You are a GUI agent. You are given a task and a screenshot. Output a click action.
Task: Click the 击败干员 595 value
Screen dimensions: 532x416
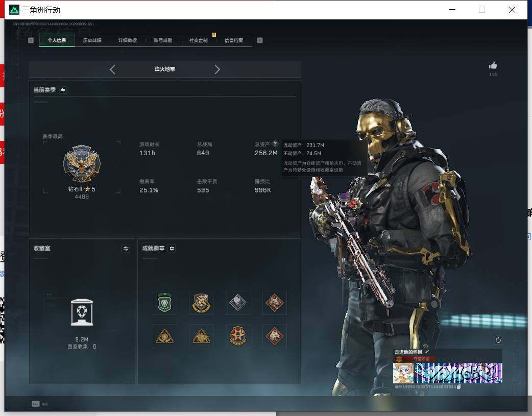pyautogui.click(x=203, y=190)
